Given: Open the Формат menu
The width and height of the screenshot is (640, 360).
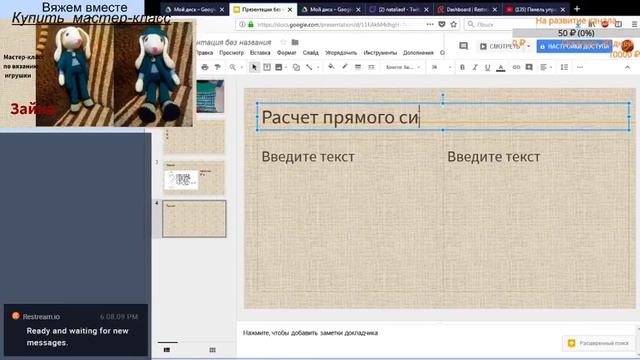Looking at the screenshot, I should [x=287, y=53].
